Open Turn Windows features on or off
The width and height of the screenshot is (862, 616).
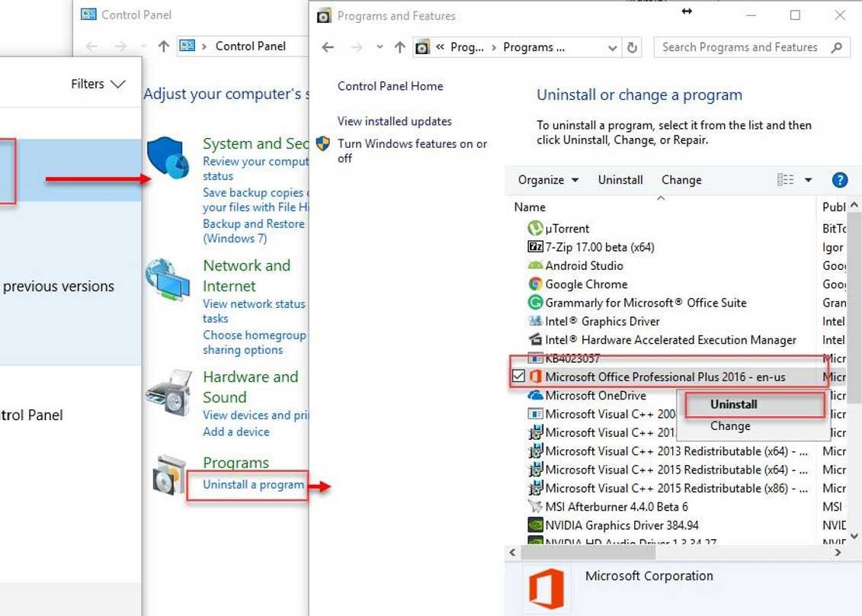(x=412, y=151)
